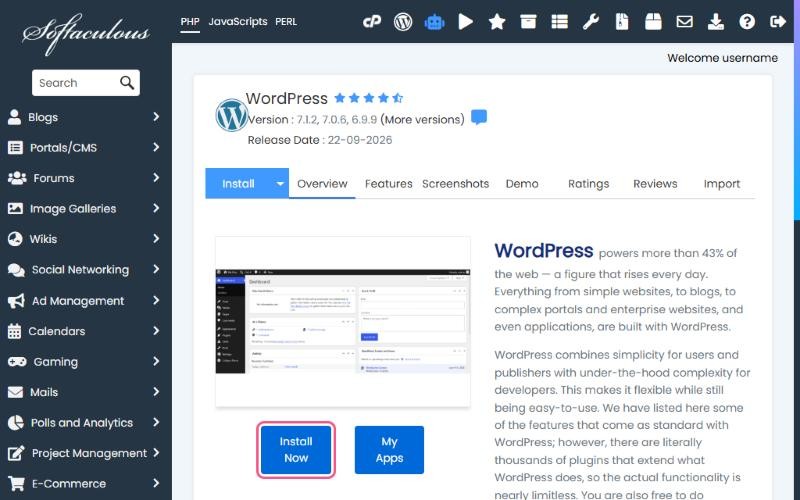Open the WordPress management icon in the toolbar
800x500 pixels.
[403, 22]
